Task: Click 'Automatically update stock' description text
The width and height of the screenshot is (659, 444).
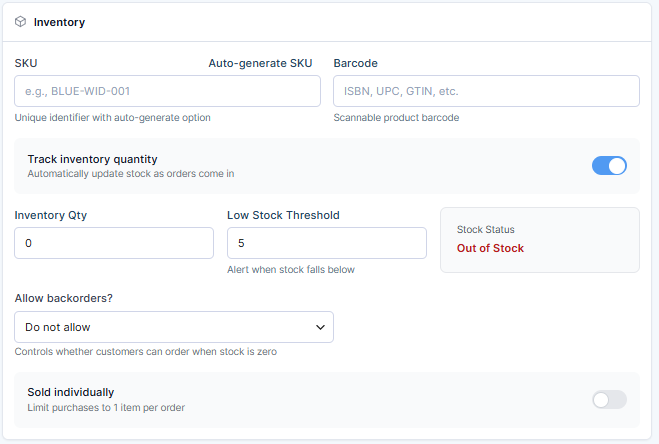Action: coord(131,174)
